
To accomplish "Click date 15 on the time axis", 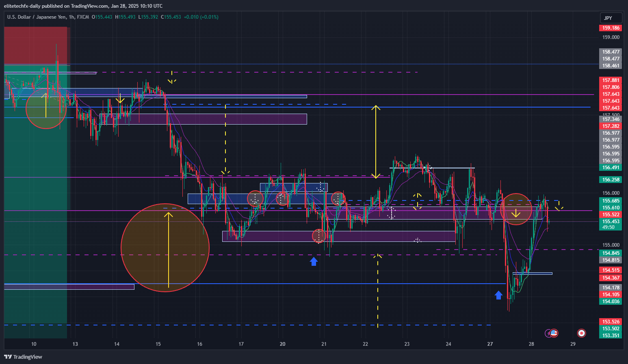I will (158, 344).
